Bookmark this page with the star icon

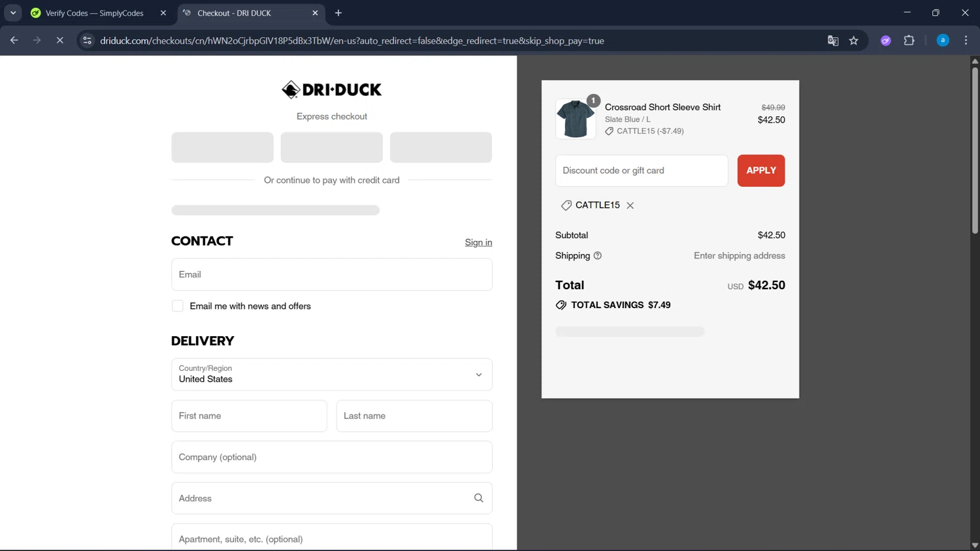pos(854,40)
